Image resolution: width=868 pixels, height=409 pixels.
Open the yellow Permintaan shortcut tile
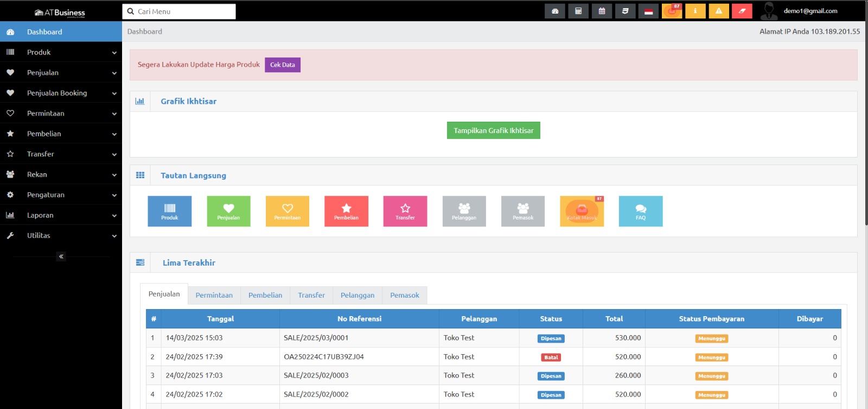click(x=288, y=211)
